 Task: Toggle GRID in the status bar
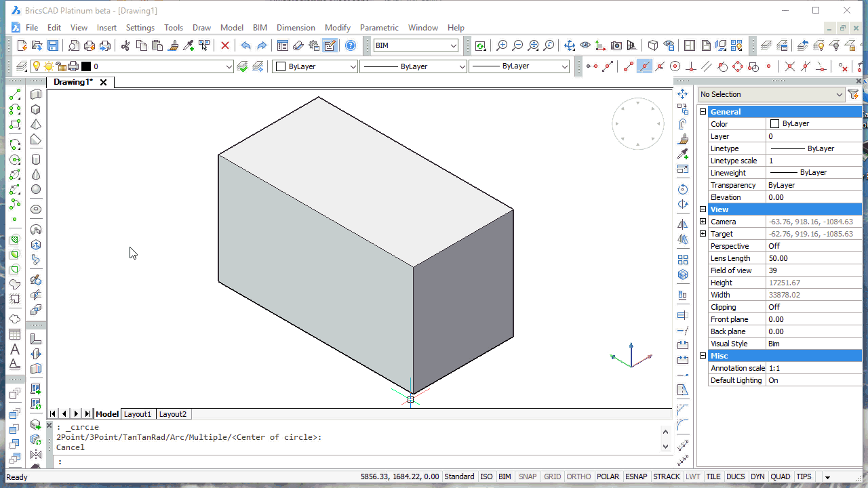click(x=553, y=476)
